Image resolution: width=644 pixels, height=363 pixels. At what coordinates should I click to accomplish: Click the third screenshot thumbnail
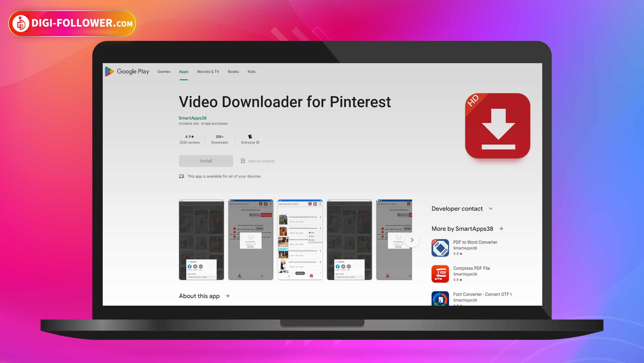300,240
